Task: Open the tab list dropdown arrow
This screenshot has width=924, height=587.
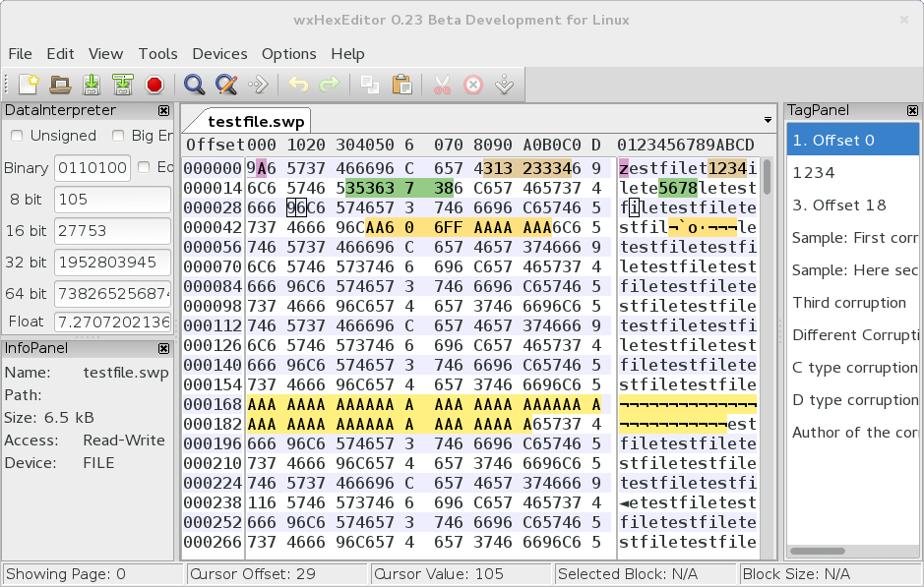Action: pyautogui.click(x=768, y=120)
